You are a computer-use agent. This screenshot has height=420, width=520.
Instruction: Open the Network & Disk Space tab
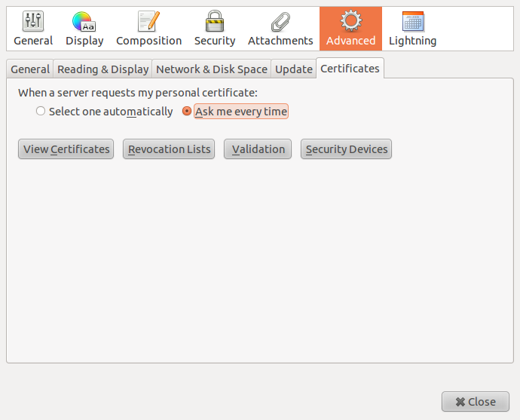pyautogui.click(x=211, y=69)
